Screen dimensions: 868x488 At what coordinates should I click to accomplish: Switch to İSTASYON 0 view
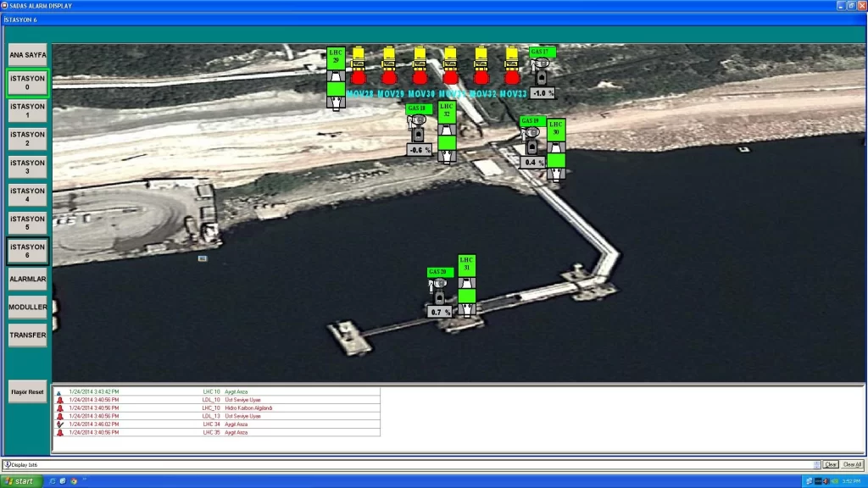[x=28, y=83]
